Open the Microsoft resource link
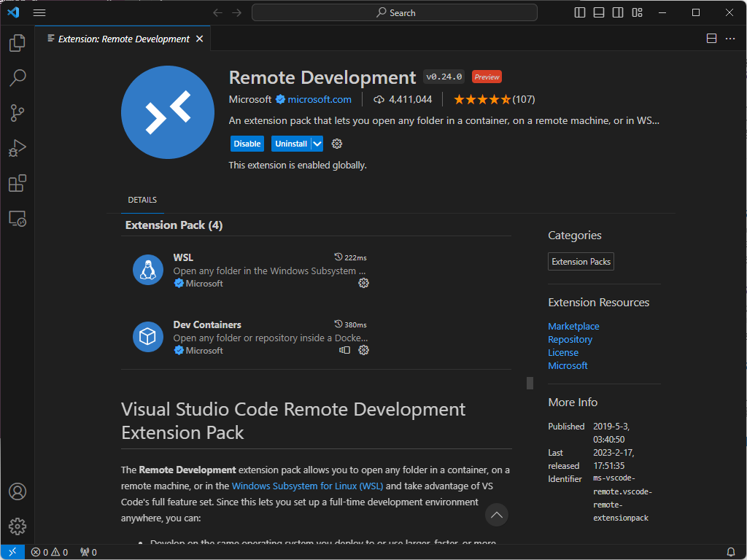The image size is (747, 560). [568, 366]
